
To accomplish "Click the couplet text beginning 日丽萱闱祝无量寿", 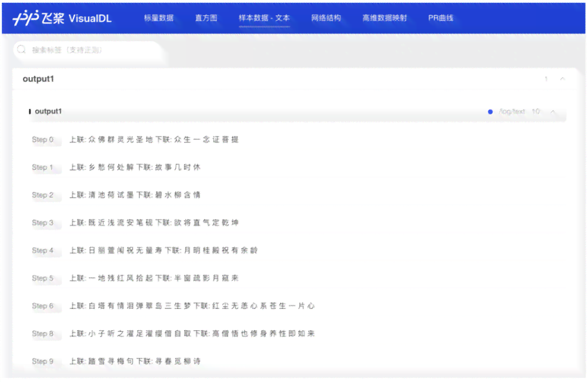I will click(163, 251).
